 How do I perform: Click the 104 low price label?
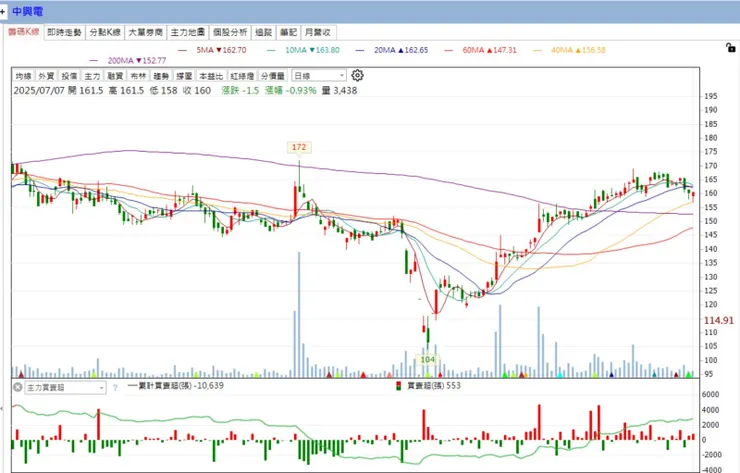tap(428, 360)
